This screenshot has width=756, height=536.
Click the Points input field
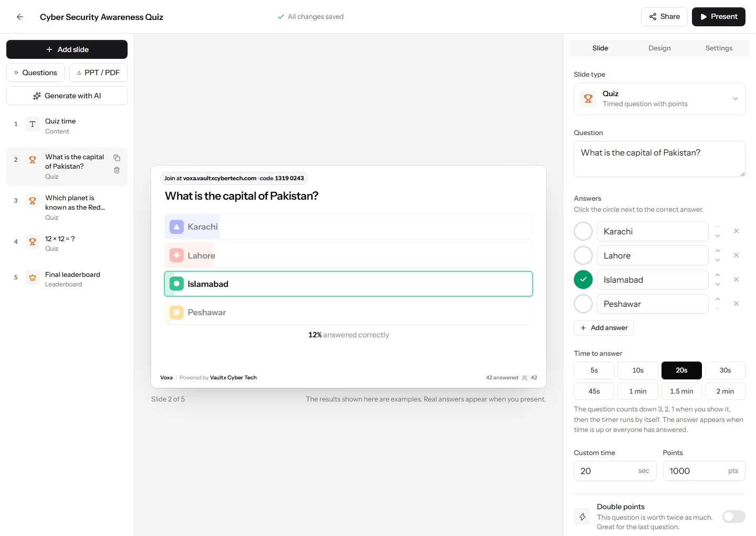(x=704, y=471)
